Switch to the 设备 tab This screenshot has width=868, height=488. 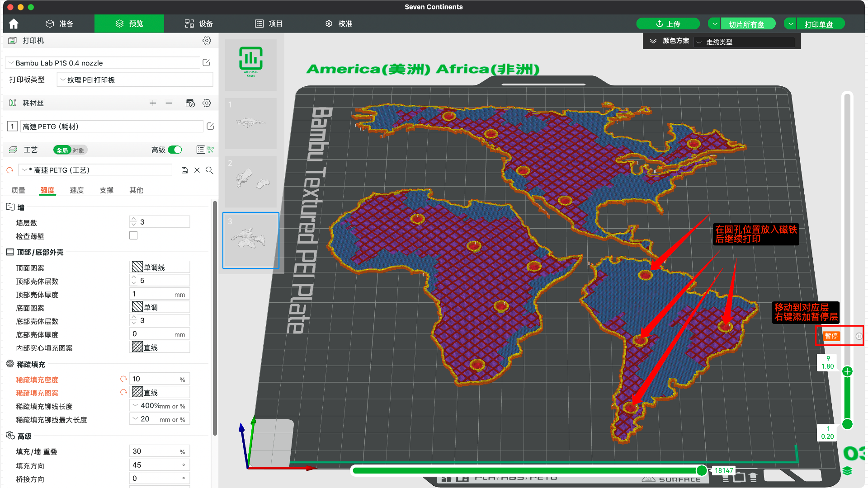199,23
